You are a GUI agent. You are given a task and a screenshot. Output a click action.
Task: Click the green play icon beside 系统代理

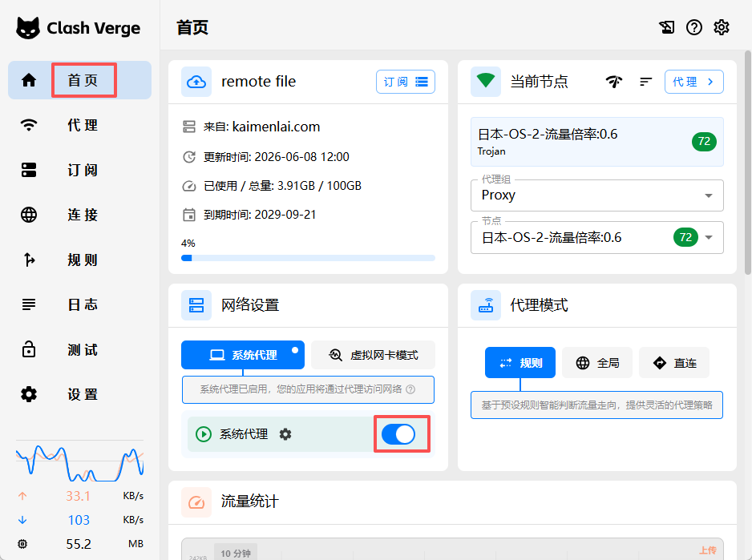[x=204, y=434]
